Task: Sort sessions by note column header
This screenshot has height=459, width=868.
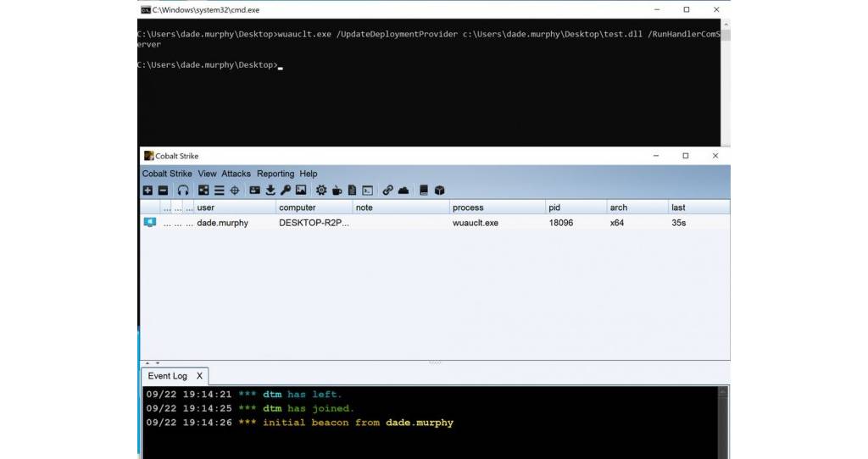Action: [x=401, y=207]
